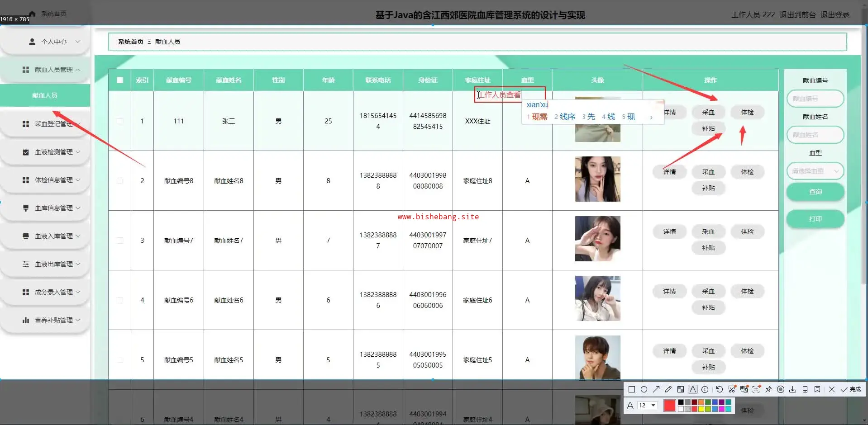The height and width of the screenshot is (425, 868).
Task: Check the checkbox for row 2
Action: coord(120,181)
